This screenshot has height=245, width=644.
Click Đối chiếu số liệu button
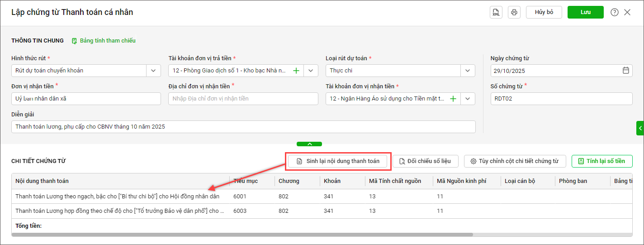click(425, 161)
